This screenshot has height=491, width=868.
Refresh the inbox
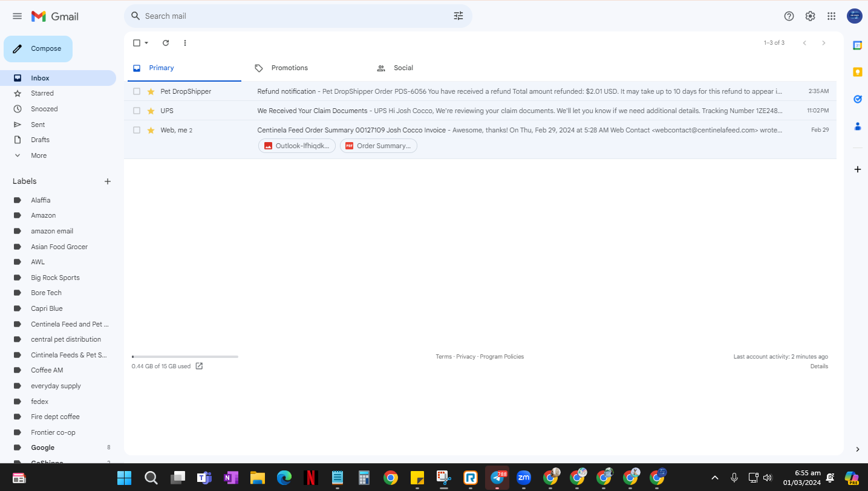coord(166,43)
